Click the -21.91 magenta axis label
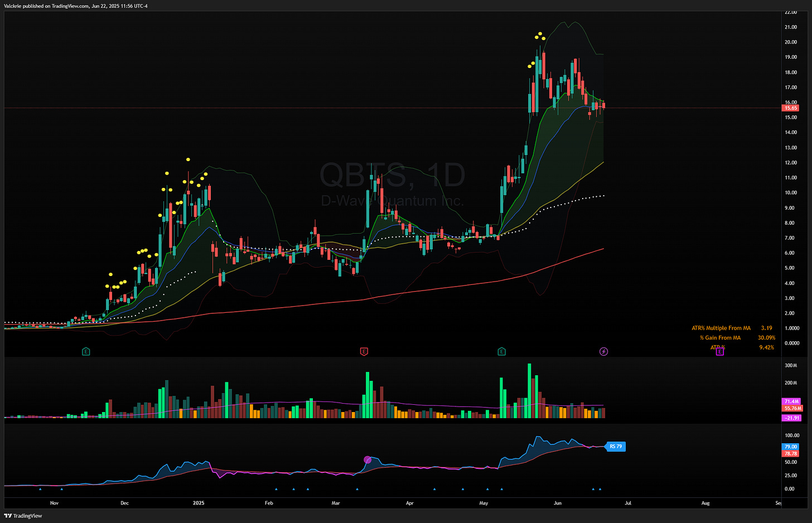Viewport: 812px width, 523px height. pyautogui.click(x=792, y=418)
